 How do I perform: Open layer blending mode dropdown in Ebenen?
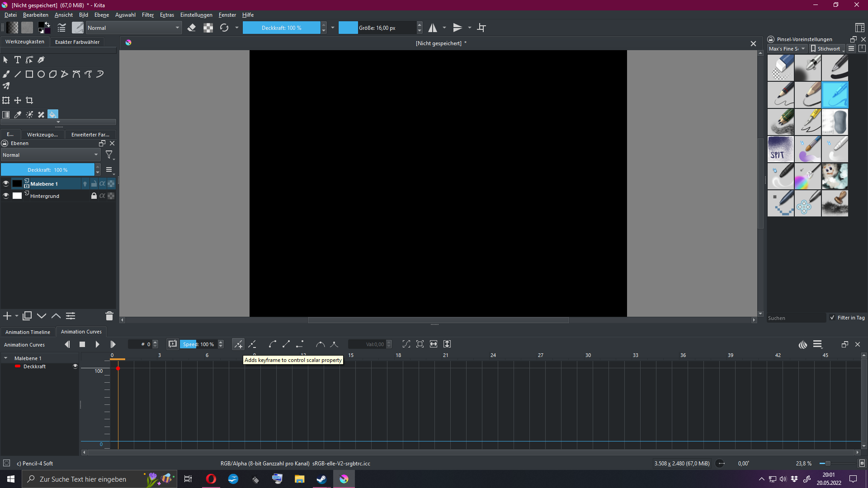pyautogui.click(x=50, y=155)
